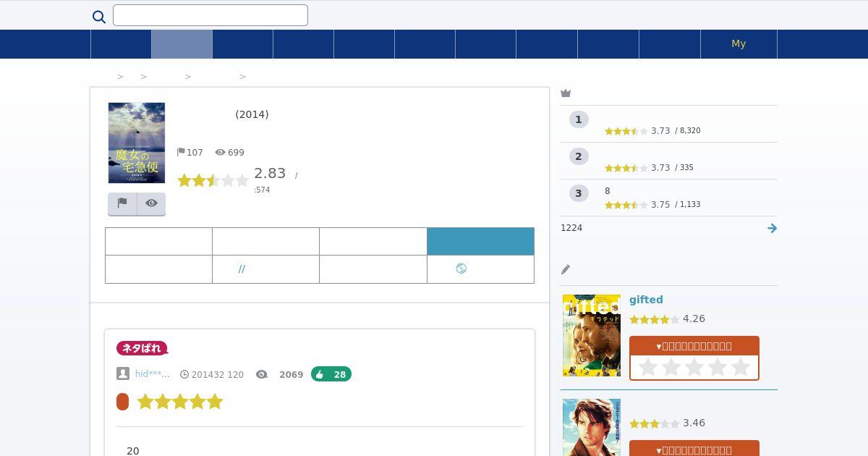
Task: Rate gifted five stars
Action: 741,368
